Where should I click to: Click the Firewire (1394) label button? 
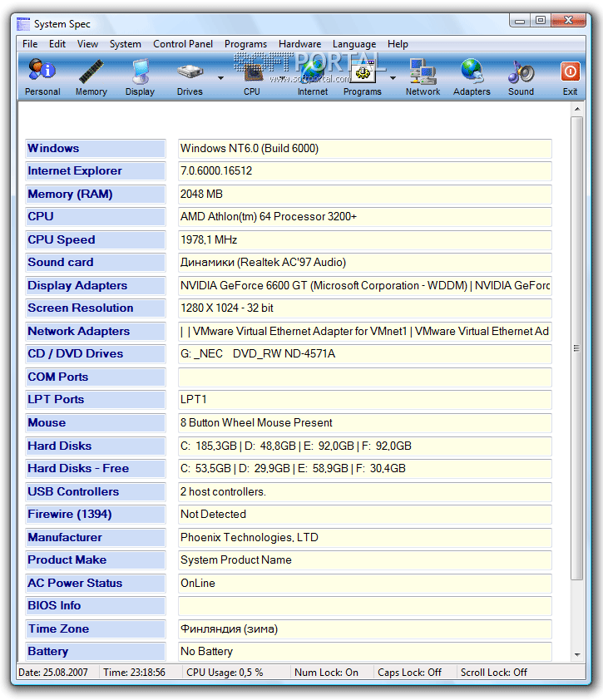[96, 515]
